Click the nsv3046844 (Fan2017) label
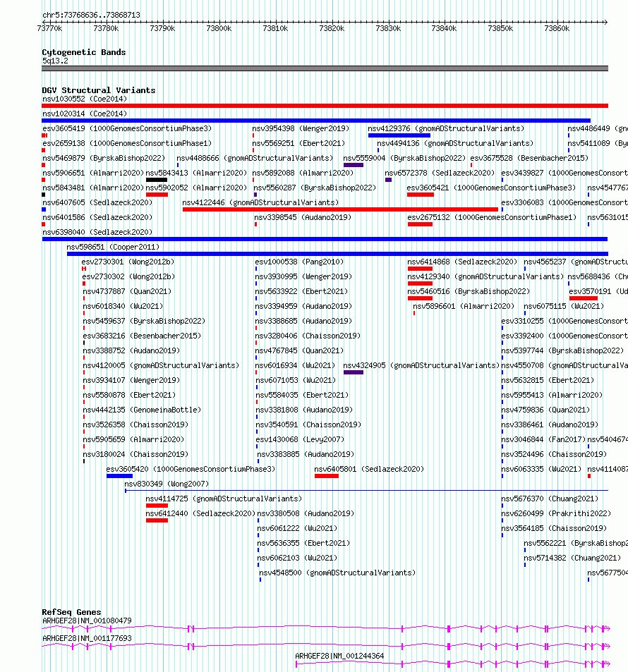The width and height of the screenshot is (628, 672). (543, 440)
